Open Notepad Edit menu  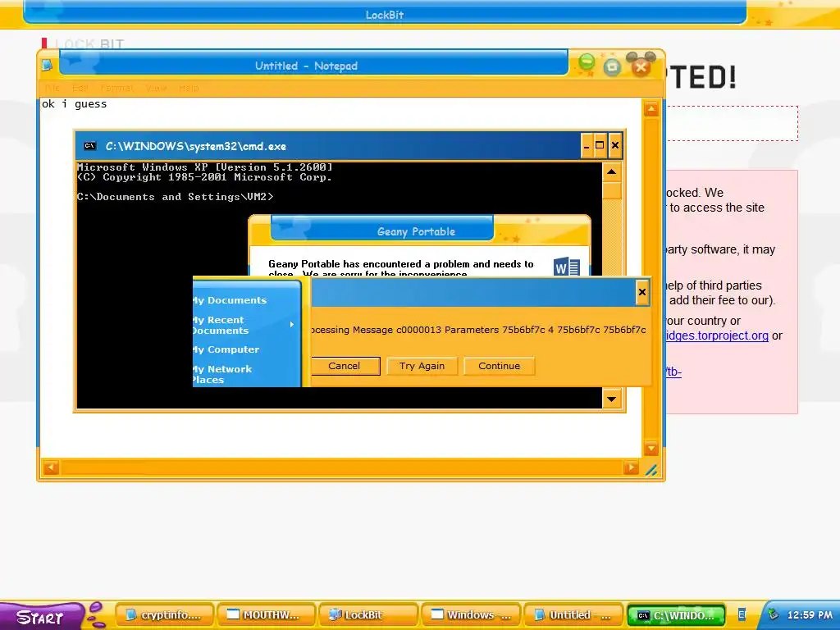[x=80, y=88]
